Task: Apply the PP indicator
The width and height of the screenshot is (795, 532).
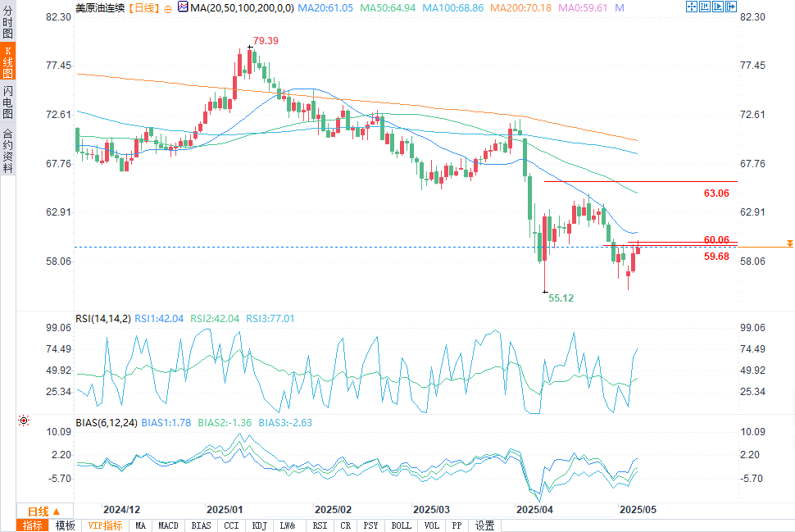Action: [457, 525]
